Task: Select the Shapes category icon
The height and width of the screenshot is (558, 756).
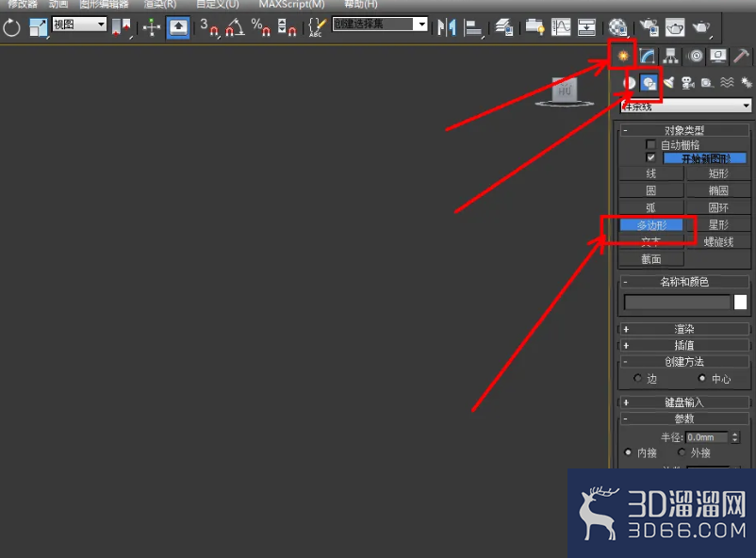Action: click(649, 83)
